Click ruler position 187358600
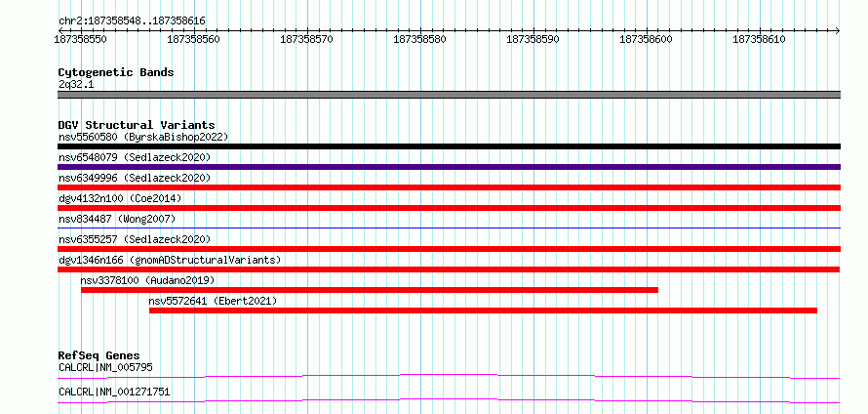Viewport: 868px width, 414px height. click(x=647, y=39)
